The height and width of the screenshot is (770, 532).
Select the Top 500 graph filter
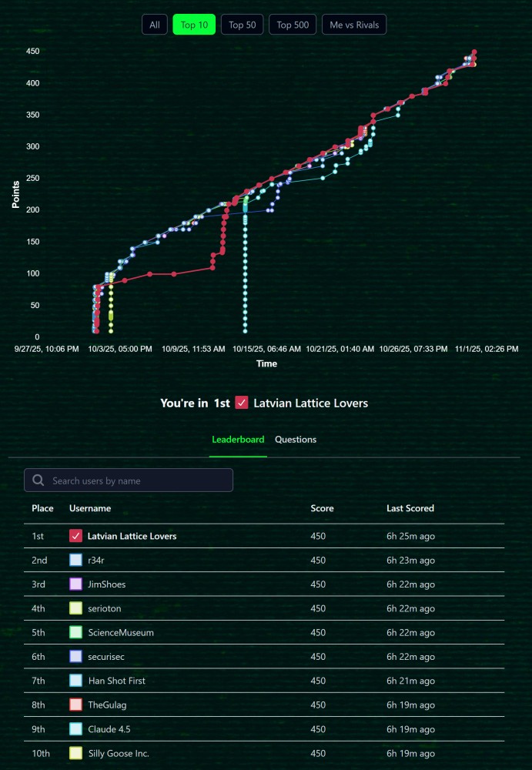(293, 25)
